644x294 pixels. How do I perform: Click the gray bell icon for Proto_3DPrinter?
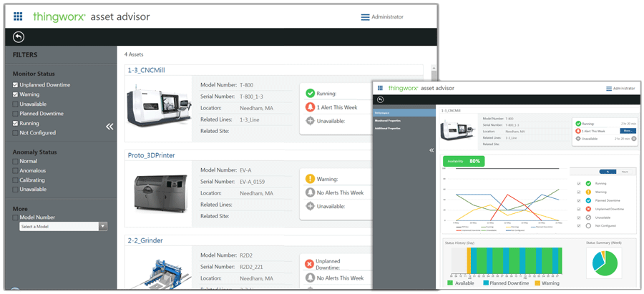coord(310,192)
